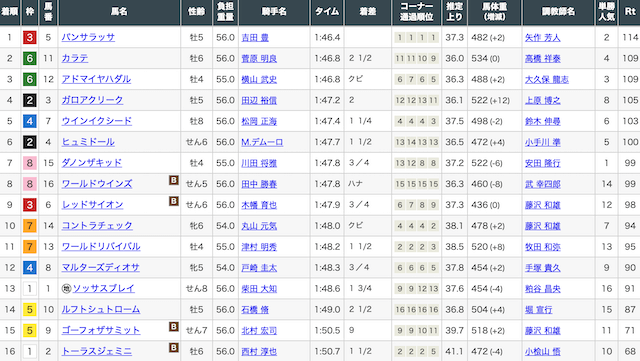The width and height of the screenshot is (640, 361).
Task: Click the タイム column header
Action: tap(327, 12)
